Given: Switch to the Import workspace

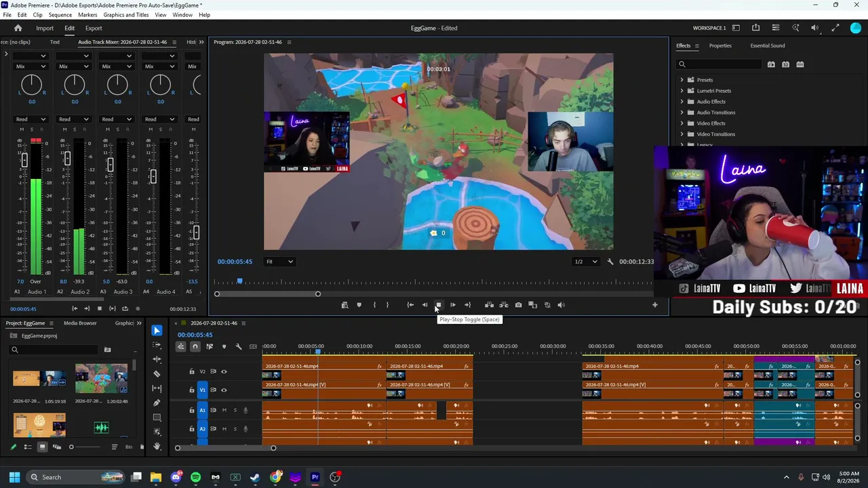Looking at the screenshot, I should click(45, 28).
